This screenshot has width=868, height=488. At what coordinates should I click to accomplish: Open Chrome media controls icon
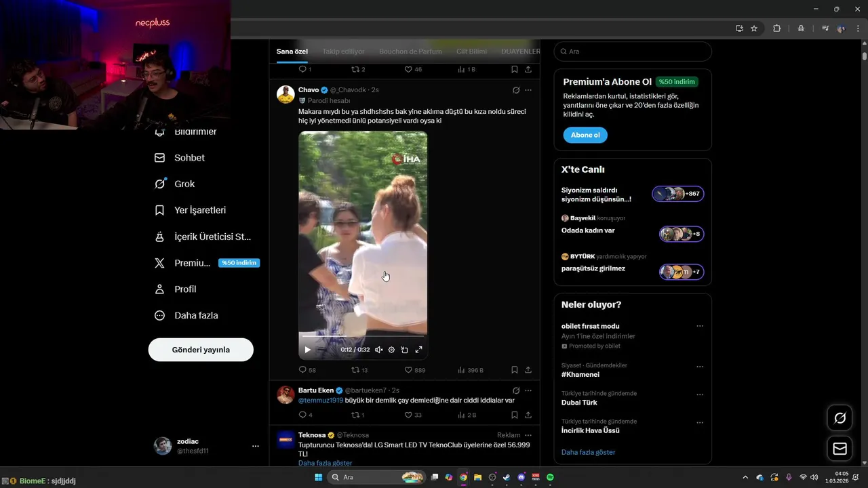(x=825, y=28)
